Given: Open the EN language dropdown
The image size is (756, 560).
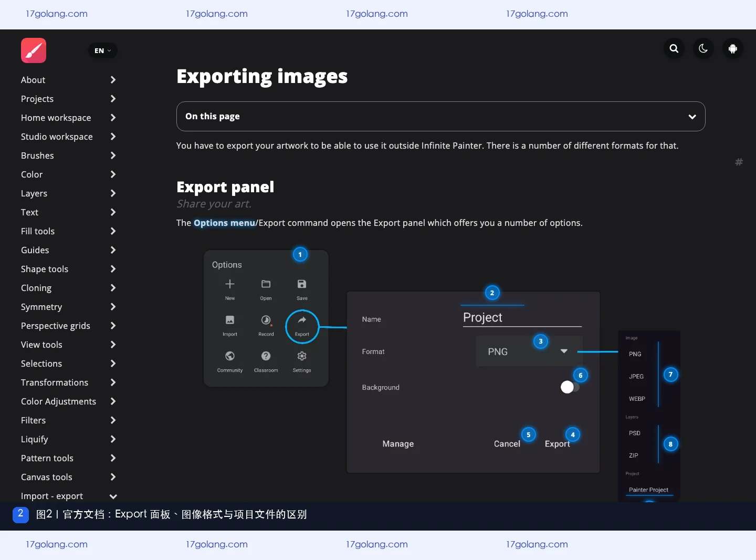Looking at the screenshot, I should pyautogui.click(x=102, y=50).
